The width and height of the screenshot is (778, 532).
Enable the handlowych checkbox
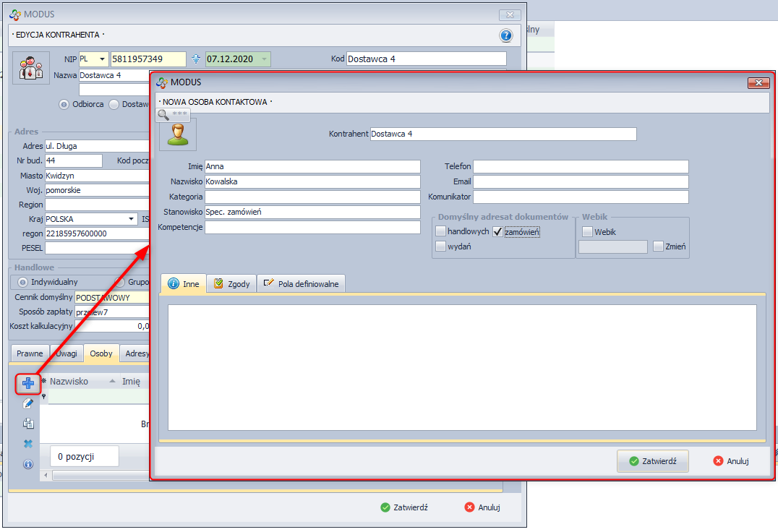441,231
